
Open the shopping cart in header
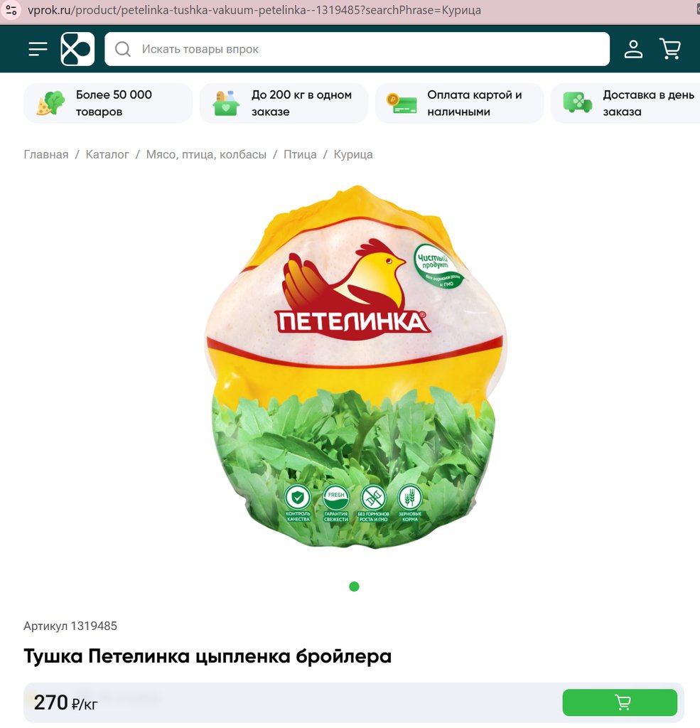[x=670, y=49]
